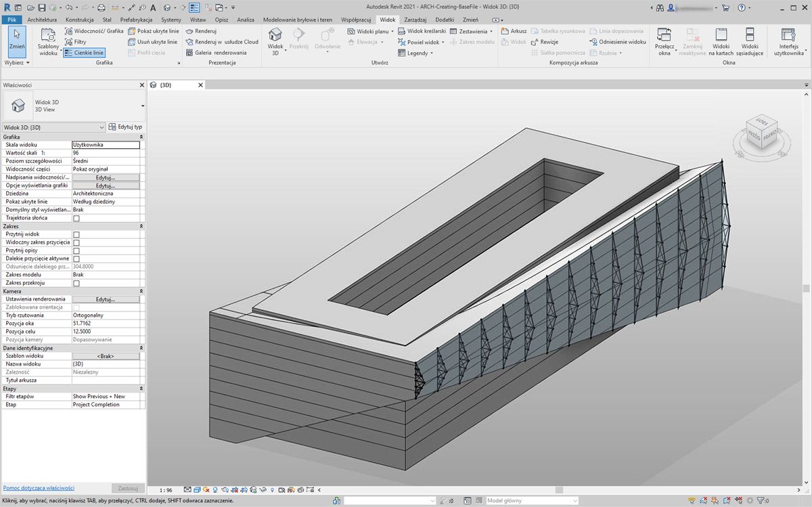
Task: Enable Dalekie przycięcie aktywne checkbox
Action: (x=76, y=259)
